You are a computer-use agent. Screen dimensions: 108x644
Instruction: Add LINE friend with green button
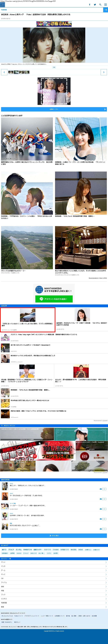54,299
